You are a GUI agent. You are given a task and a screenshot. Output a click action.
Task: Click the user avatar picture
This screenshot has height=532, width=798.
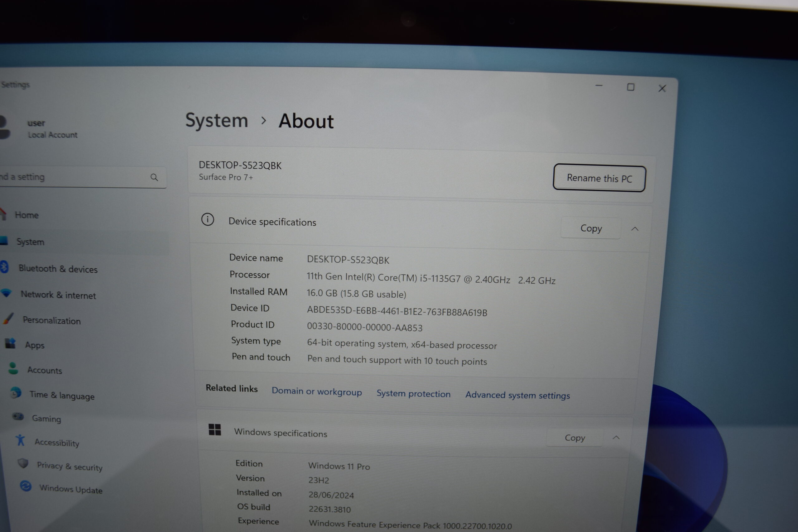coord(5,127)
